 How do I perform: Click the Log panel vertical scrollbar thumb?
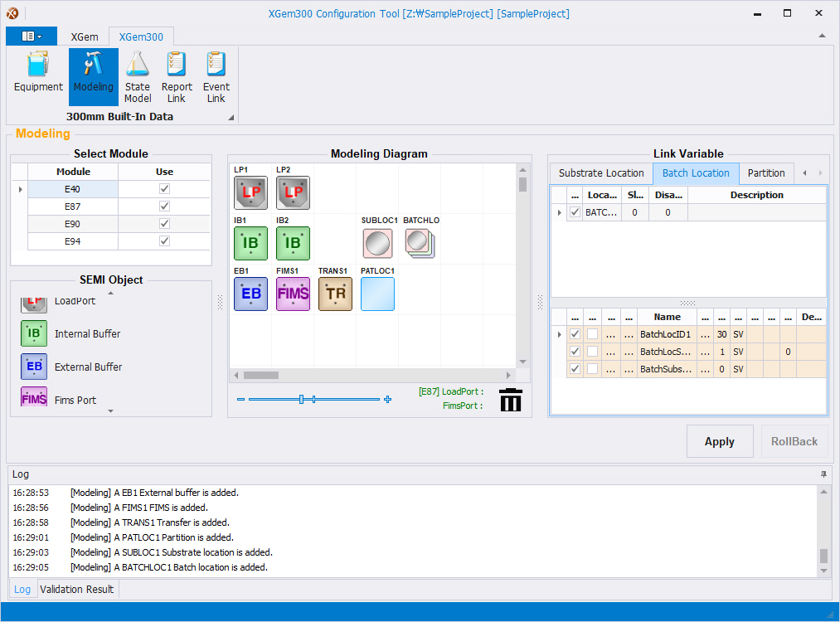coord(823,556)
